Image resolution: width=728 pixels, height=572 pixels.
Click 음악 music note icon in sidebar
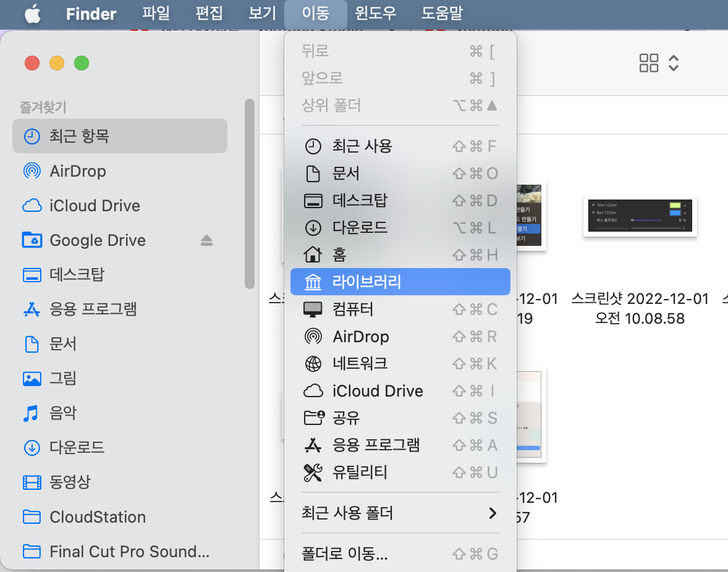[x=31, y=413]
